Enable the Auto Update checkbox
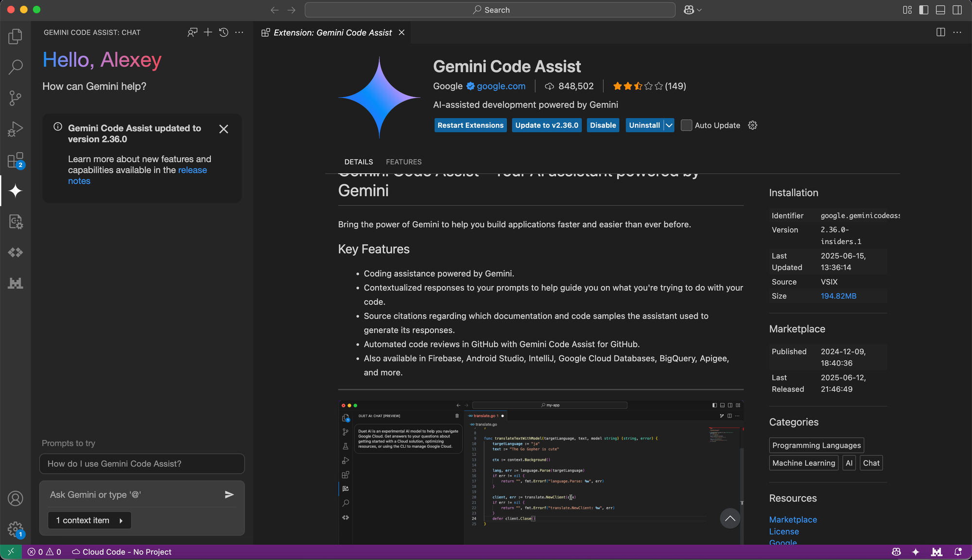 point(686,125)
